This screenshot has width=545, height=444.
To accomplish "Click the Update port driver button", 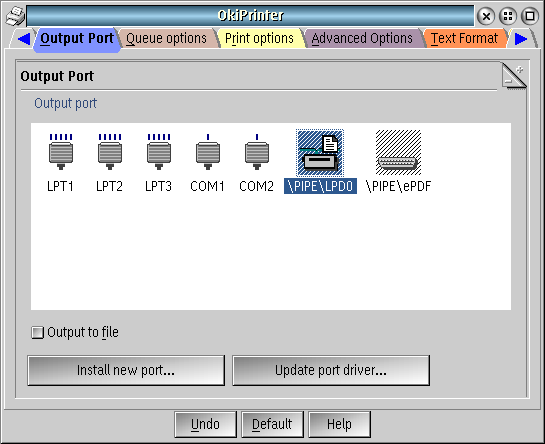I will (x=331, y=370).
